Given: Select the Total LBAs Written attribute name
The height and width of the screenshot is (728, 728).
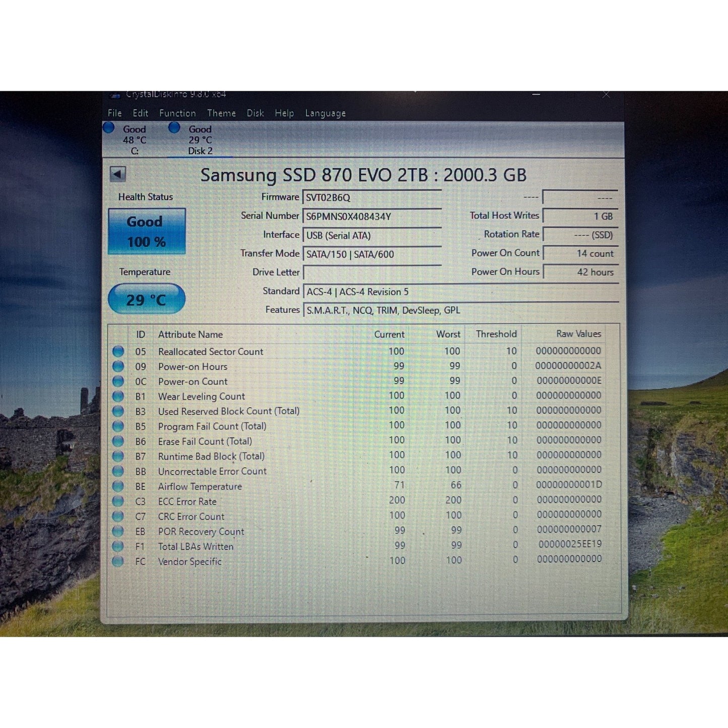Looking at the screenshot, I should [196, 547].
